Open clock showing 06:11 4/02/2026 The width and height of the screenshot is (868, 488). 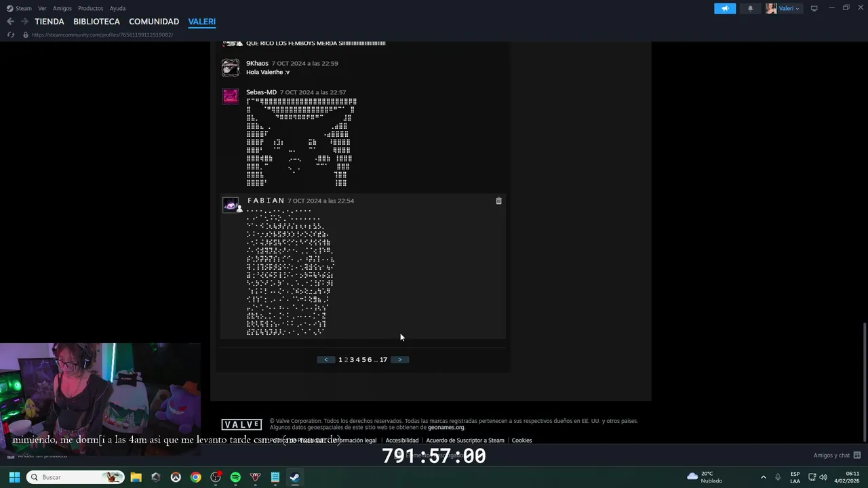coord(846,477)
